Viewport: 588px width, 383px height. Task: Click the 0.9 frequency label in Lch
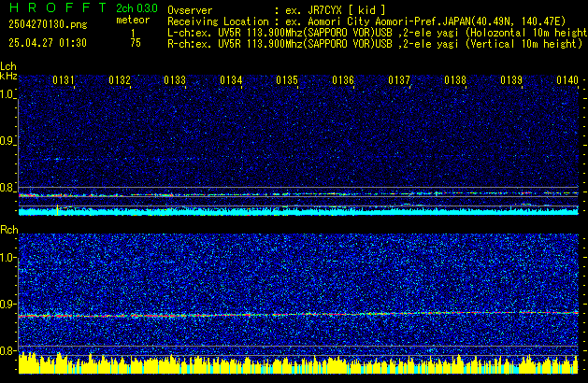point(7,141)
